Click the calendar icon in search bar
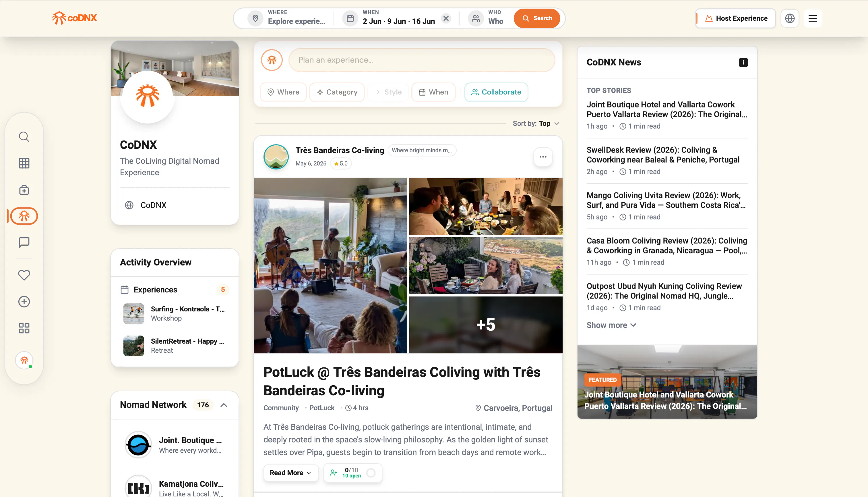868x497 pixels. [350, 18]
